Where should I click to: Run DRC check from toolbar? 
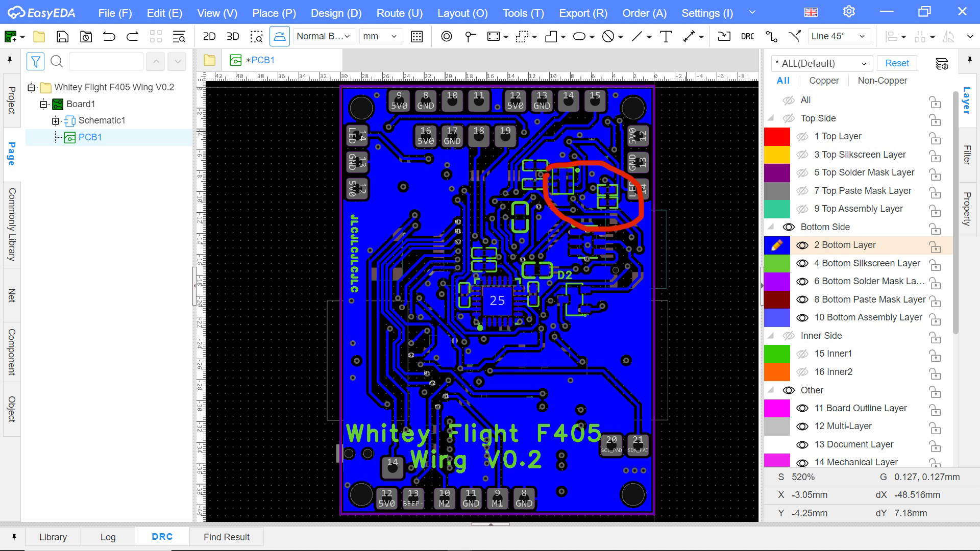point(747,37)
